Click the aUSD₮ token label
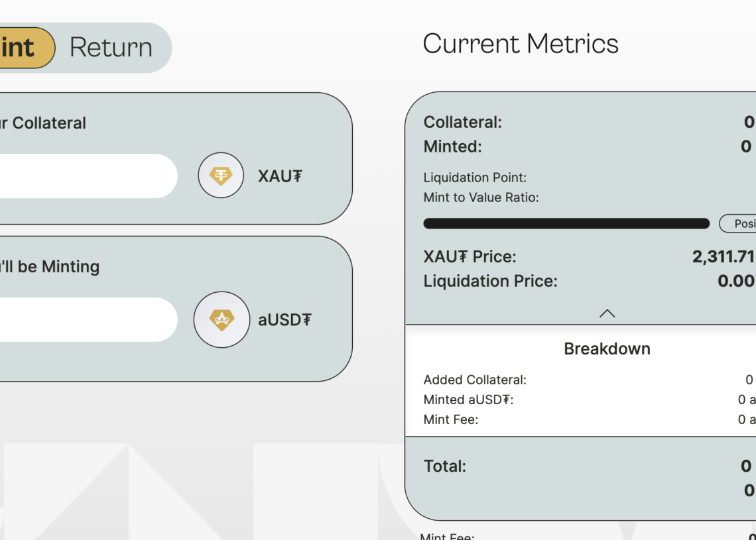The image size is (756, 540). [285, 319]
